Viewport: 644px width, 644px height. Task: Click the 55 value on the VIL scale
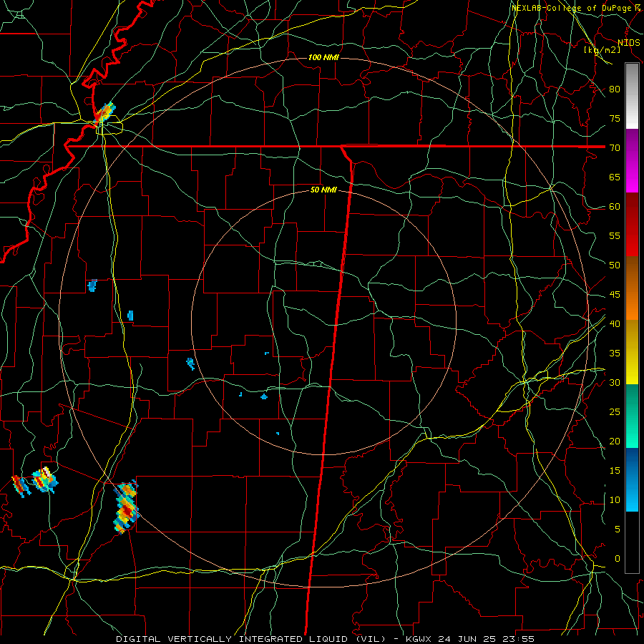click(615, 235)
